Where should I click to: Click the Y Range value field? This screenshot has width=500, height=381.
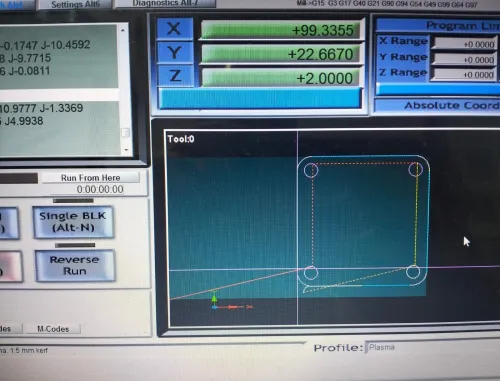[x=464, y=59]
